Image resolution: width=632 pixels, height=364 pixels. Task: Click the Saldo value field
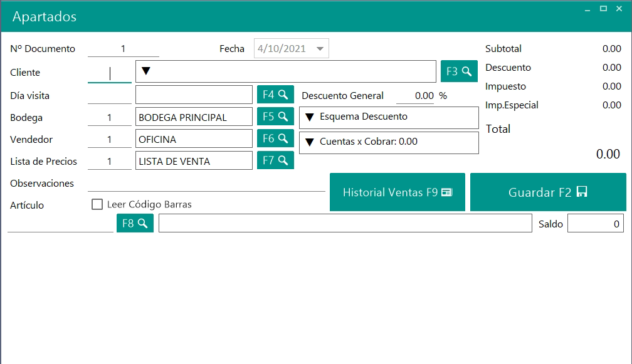click(595, 224)
